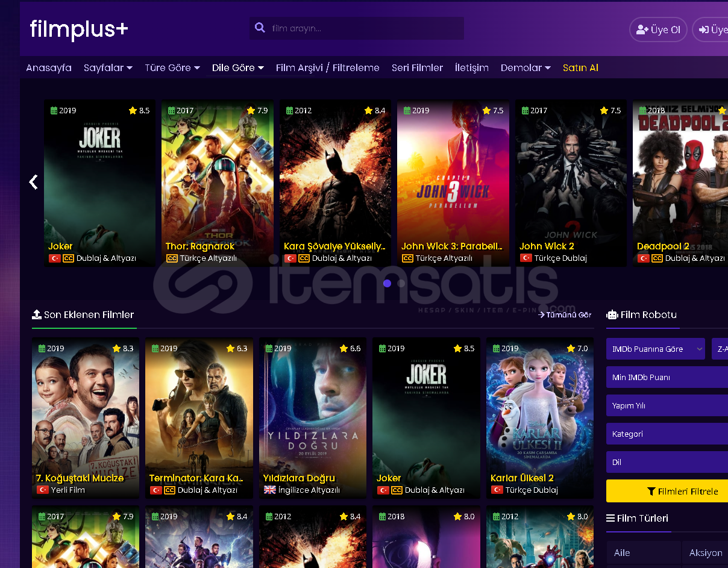Image resolution: width=728 pixels, height=568 pixels.
Task: Expand the Dile Göre menu
Action: tap(238, 67)
